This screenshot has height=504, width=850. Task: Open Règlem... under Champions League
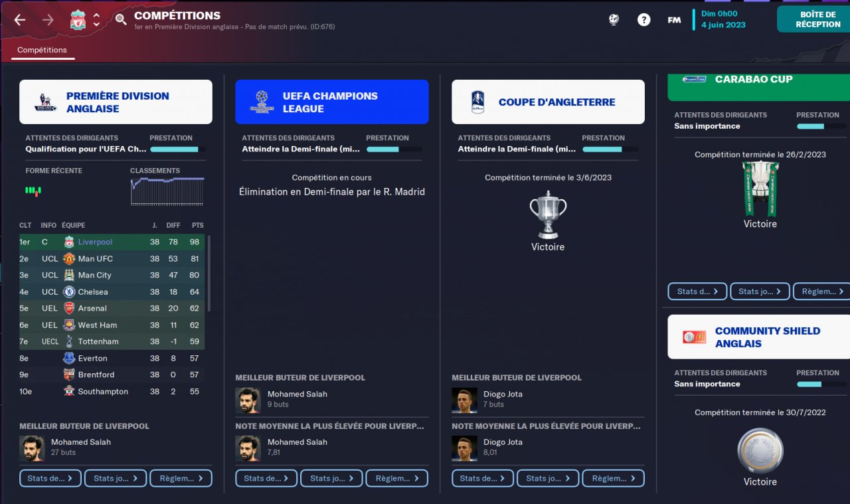click(396, 478)
